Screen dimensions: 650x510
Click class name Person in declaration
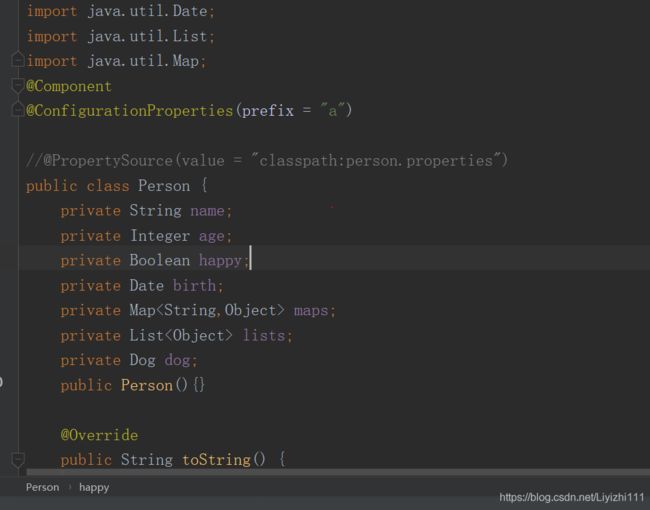(x=164, y=185)
